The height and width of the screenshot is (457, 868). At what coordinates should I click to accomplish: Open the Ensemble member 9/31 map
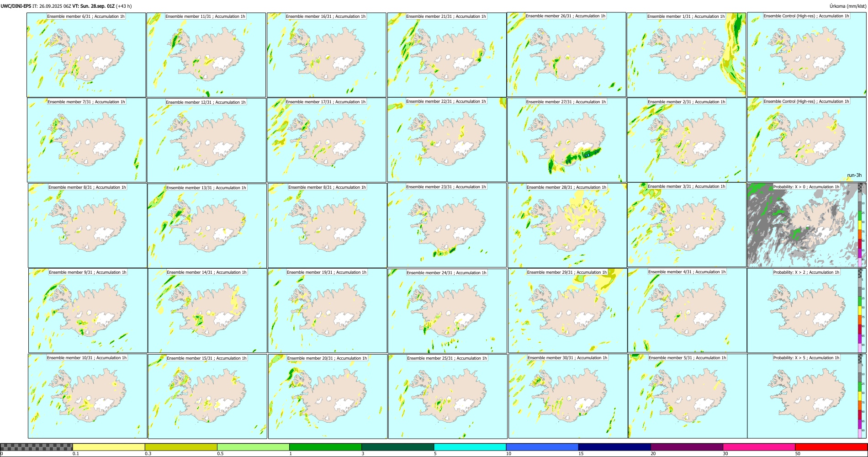pos(88,310)
